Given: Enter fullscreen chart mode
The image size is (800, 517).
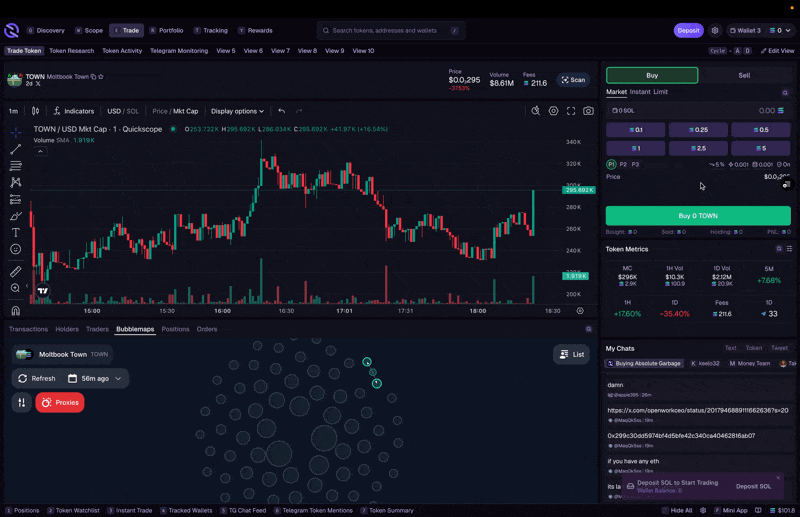Looking at the screenshot, I should 571,111.
